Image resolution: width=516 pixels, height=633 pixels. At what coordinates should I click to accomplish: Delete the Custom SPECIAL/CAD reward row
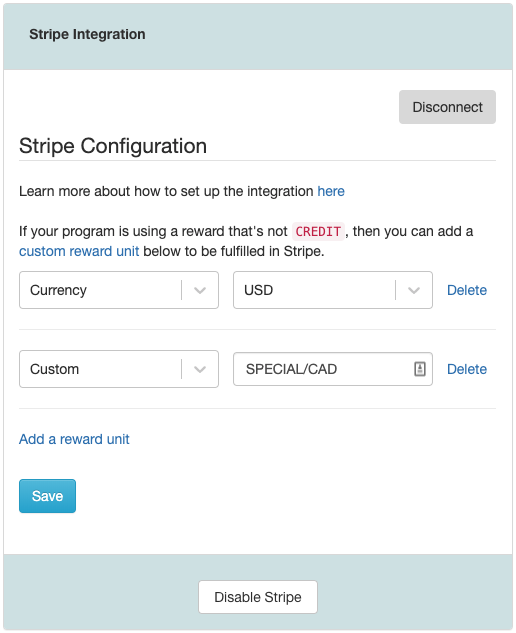(467, 369)
